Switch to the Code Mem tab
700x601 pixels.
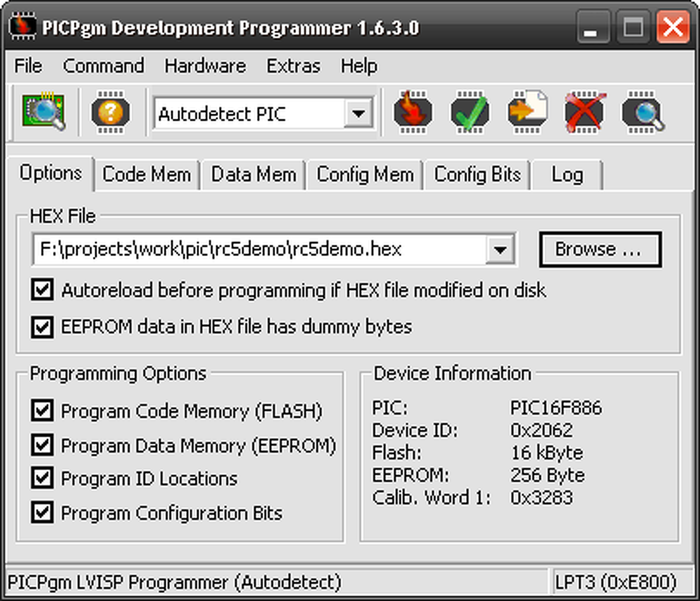[147, 175]
